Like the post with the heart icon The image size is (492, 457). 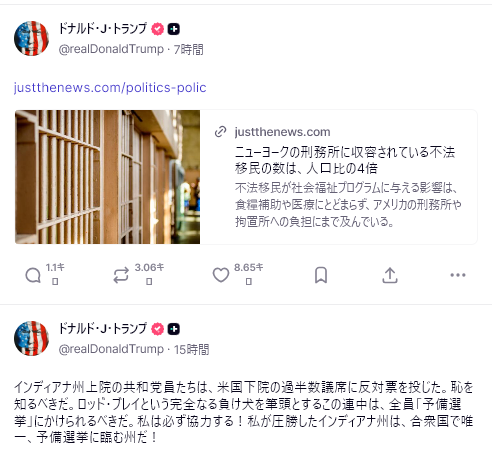(221, 275)
